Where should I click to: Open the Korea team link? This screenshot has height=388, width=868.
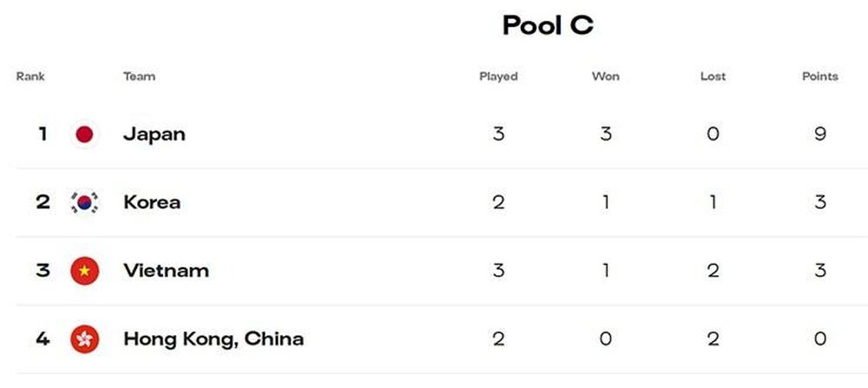click(152, 202)
